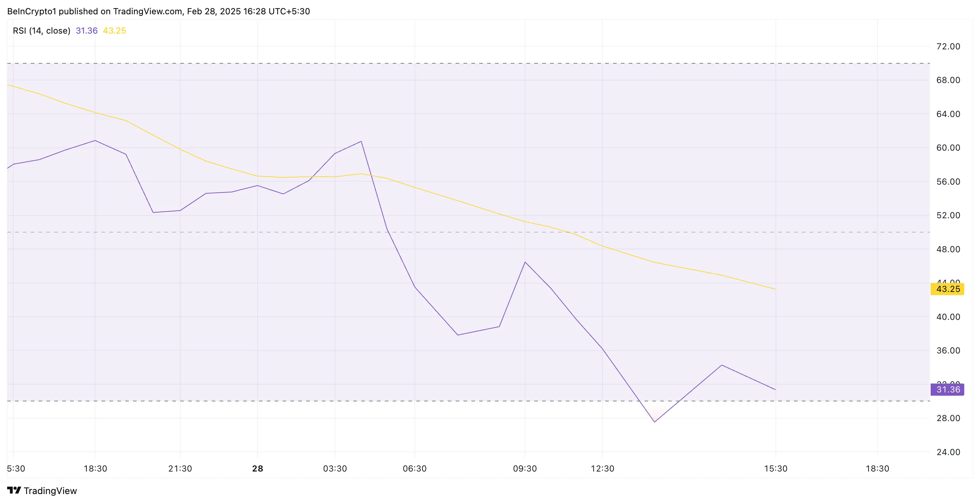
Task: Select the 09:30 time axis label
Action: [525, 469]
